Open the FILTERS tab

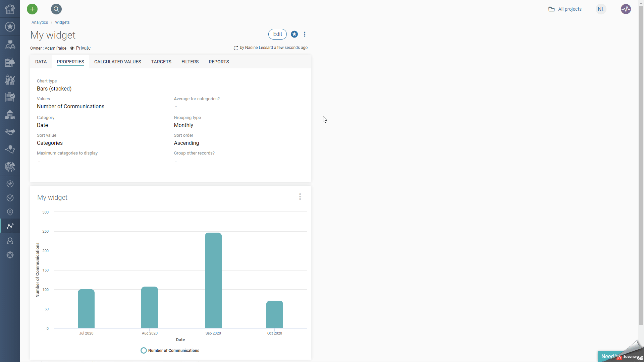pos(190,62)
